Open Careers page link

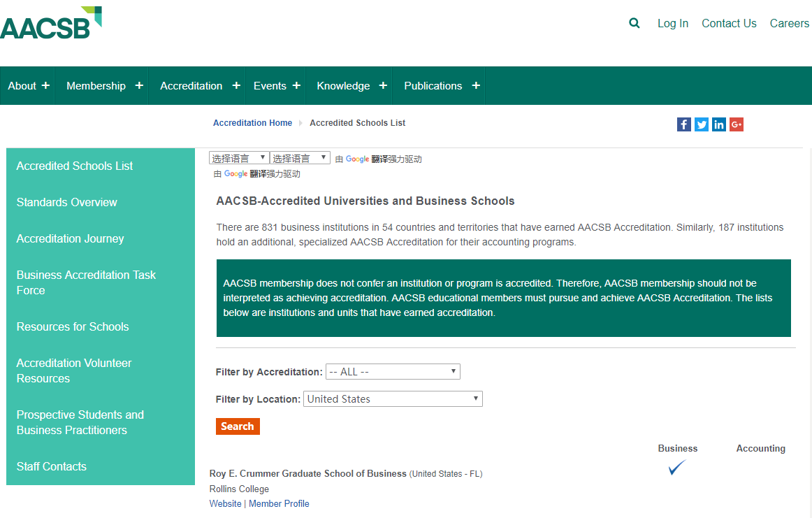(x=789, y=23)
